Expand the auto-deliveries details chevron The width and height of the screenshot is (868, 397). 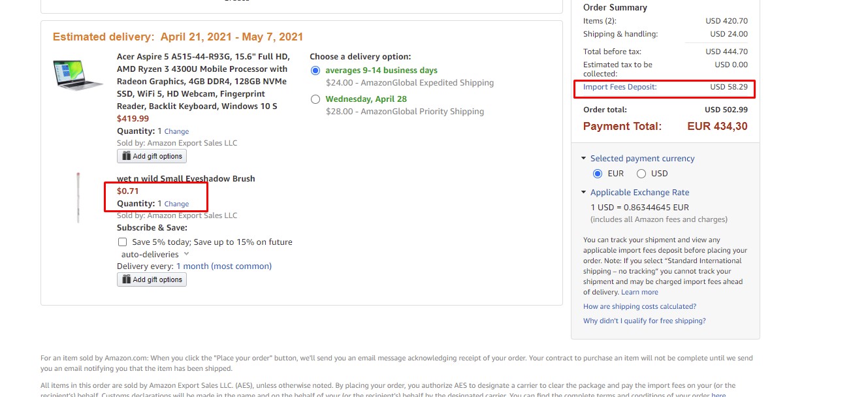coord(186,254)
